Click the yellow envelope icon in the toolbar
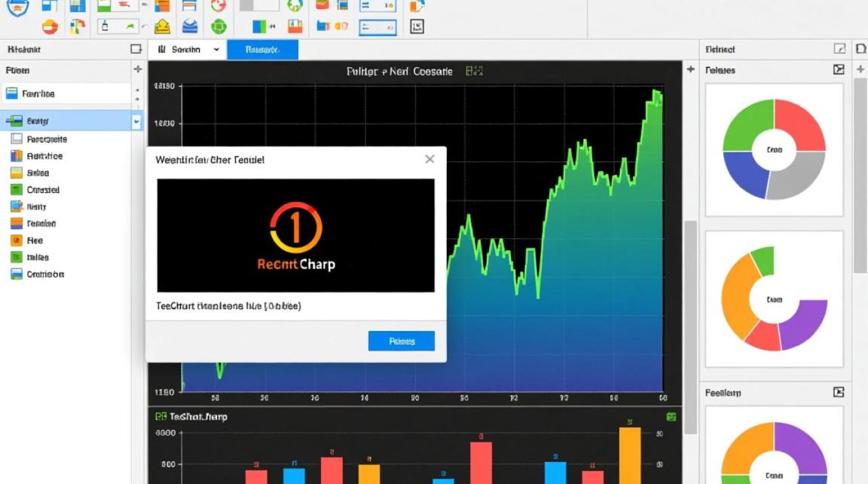The width and height of the screenshot is (868, 484). [x=162, y=26]
